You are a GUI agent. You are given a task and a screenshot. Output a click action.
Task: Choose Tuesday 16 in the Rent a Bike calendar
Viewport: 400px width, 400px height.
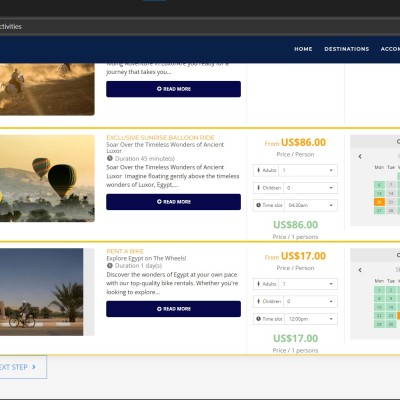(x=391, y=307)
